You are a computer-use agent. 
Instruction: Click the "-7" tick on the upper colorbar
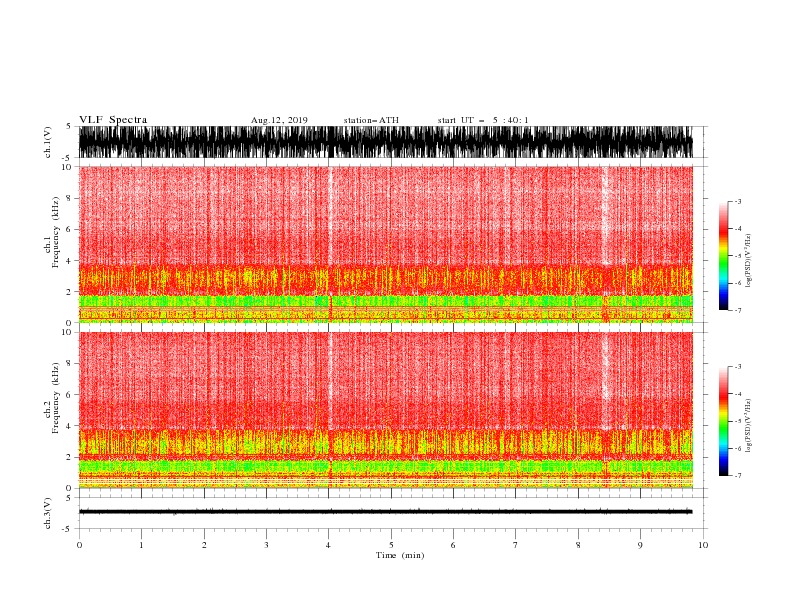tap(737, 310)
